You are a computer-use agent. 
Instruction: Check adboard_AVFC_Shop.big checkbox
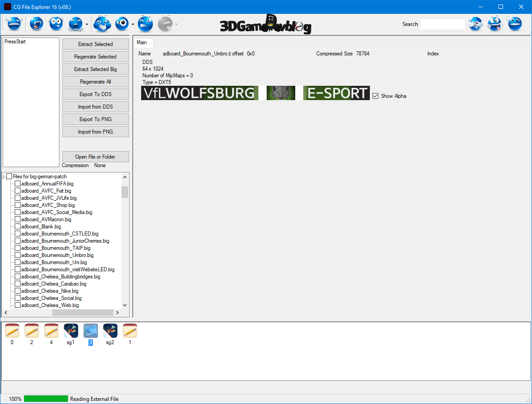click(x=17, y=205)
